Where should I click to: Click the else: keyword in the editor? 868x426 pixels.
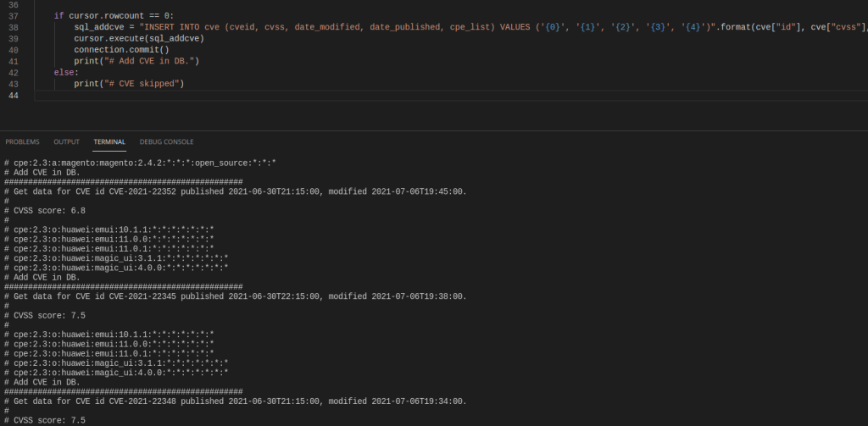click(x=65, y=73)
